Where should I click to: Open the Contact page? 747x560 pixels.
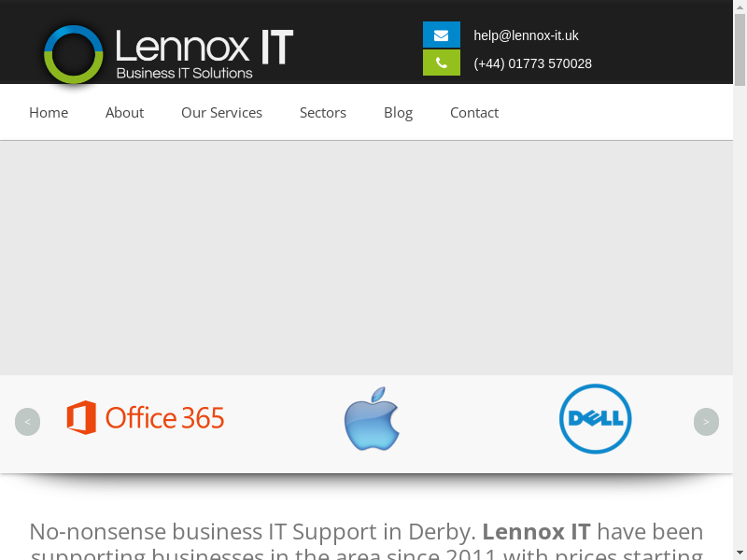[474, 112]
